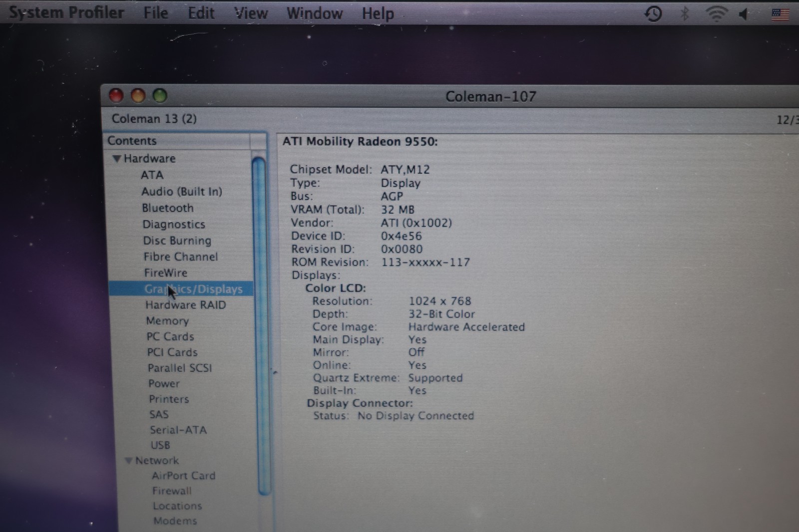Image resolution: width=799 pixels, height=532 pixels.
Task: Close the Coleman-107 window
Action: [x=116, y=95]
